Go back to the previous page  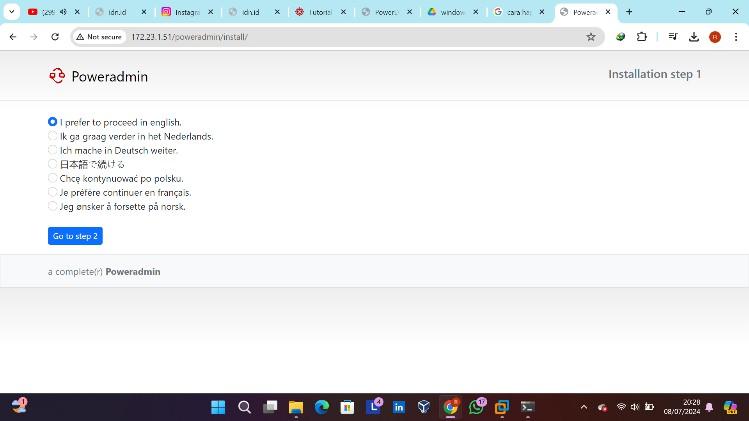point(13,37)
